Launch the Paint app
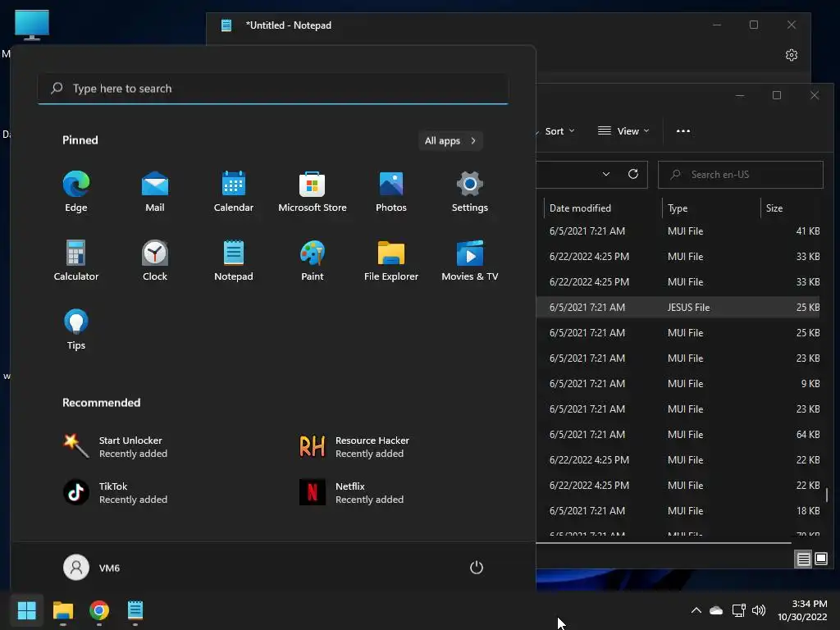840x630 pixels. click(313, 261)
